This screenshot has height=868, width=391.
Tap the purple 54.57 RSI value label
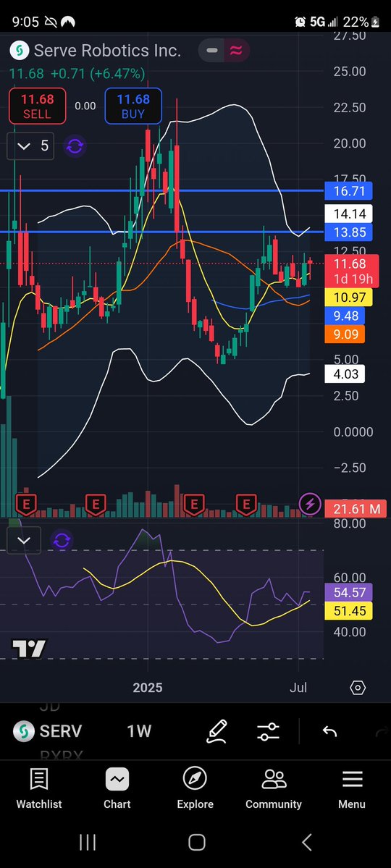click(x=349, y=593)
